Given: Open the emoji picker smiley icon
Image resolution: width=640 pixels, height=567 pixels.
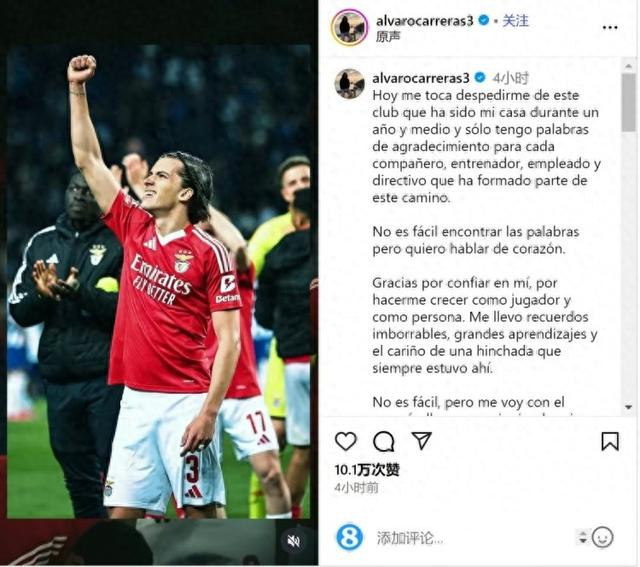Looking at the screenshot, I should (603, 537).
